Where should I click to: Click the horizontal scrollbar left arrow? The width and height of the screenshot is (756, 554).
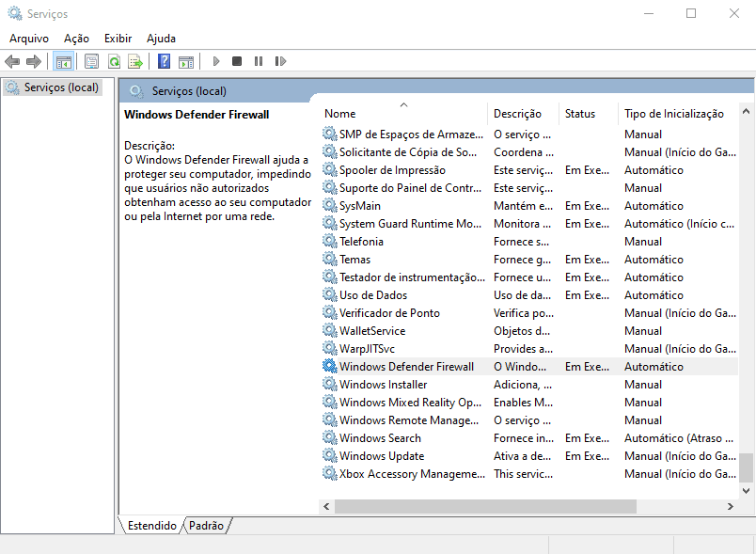326,506
